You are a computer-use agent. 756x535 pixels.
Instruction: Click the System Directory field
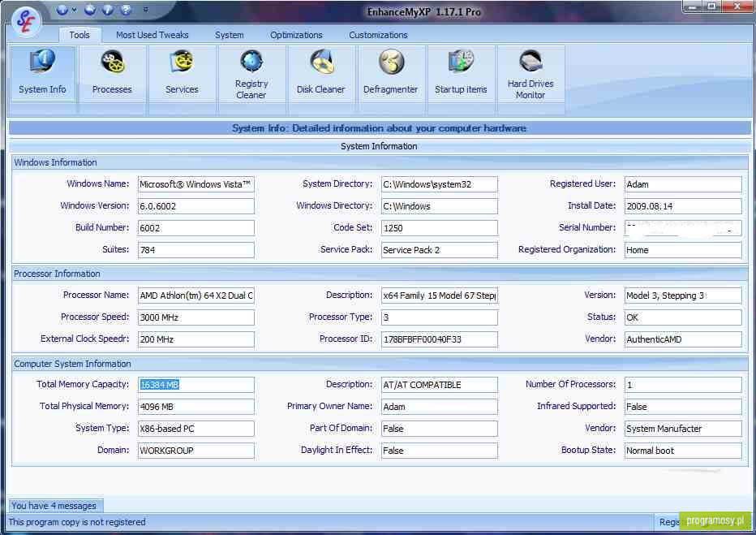click(439, 184)
